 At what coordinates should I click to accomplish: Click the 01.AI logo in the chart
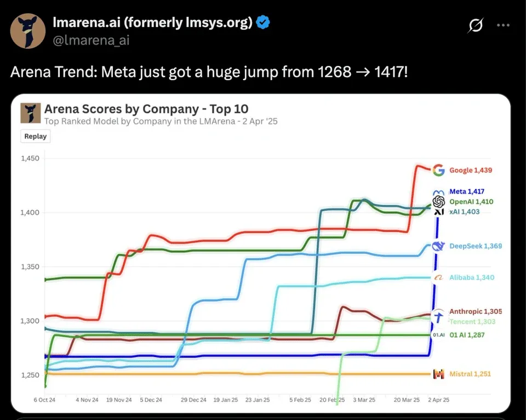pos(438,334)
